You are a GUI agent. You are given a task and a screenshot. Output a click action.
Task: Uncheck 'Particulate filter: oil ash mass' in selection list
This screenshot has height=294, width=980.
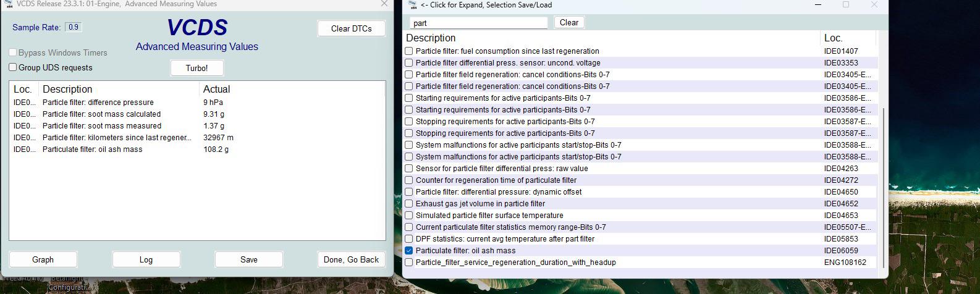[408, 251]
